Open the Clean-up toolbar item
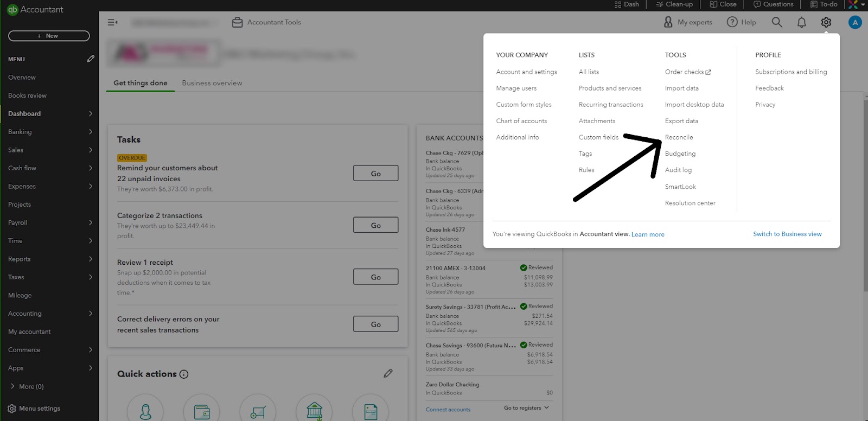The width and height of the screenshot is (868, 421). pyautogui.click(x=674, y=4)
